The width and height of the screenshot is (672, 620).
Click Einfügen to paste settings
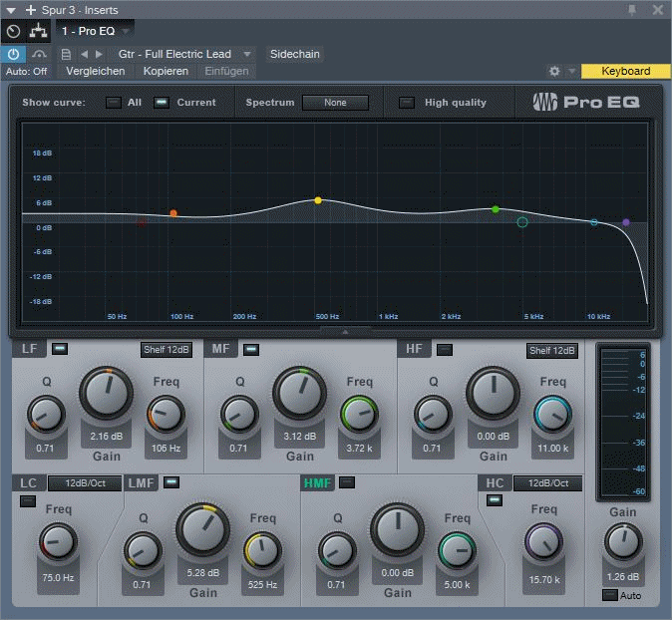[x=226, y=71]
